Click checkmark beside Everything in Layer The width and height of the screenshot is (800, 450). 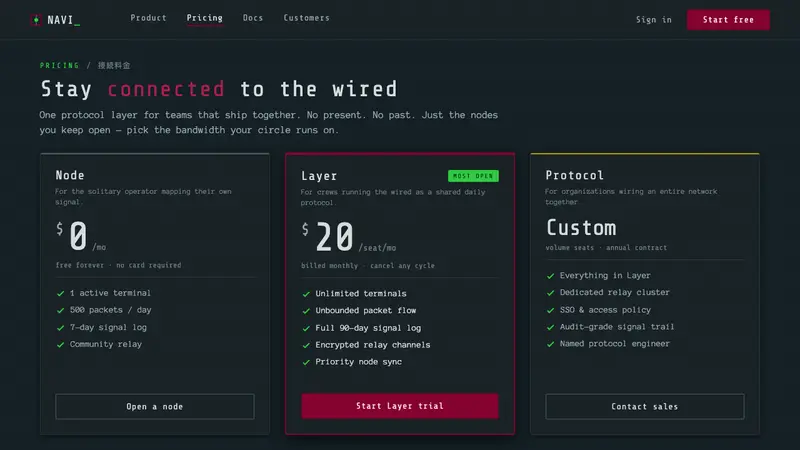[551, 276]
